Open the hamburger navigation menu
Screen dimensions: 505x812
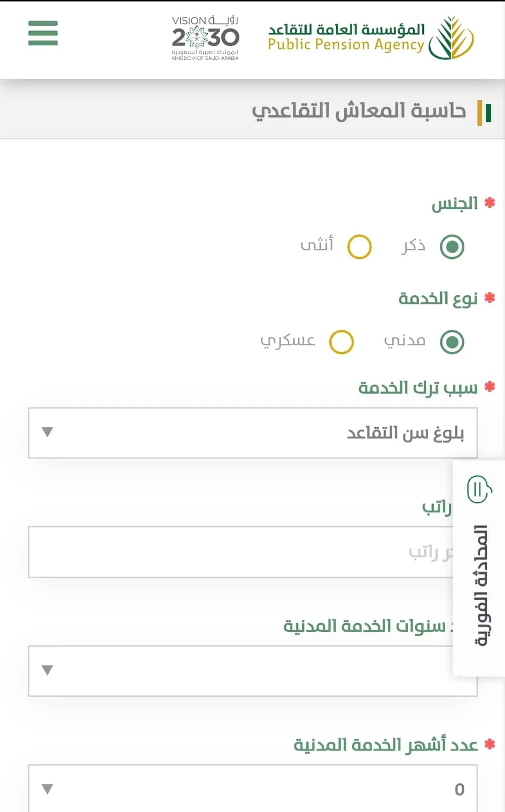43,33
